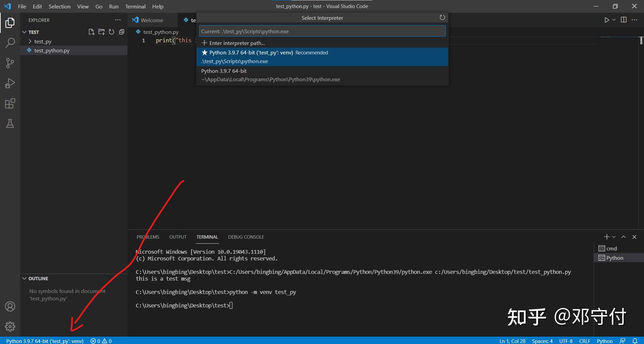The width and height of the screenshot is (644, 344).
Task: Refresh the Explorer view
Action: [111, 32]
